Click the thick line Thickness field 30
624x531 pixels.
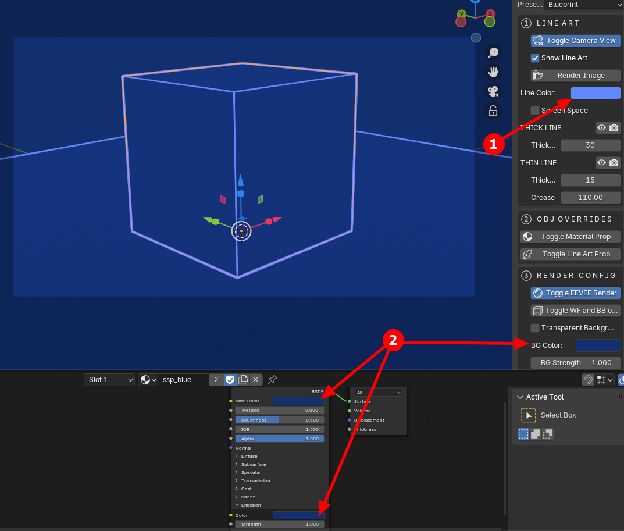pos(591,145)
